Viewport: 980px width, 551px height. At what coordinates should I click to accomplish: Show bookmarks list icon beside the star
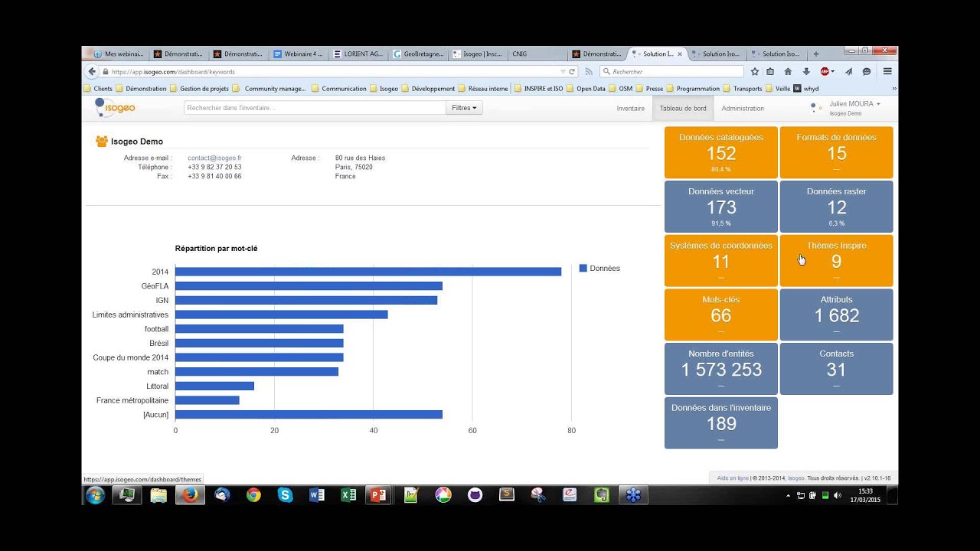click(770, 71)
